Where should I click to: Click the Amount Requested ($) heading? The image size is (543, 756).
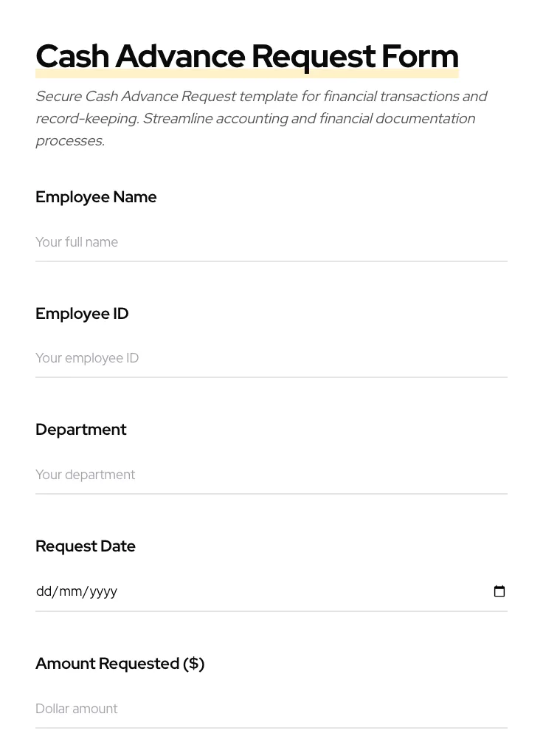coord(120,663)
